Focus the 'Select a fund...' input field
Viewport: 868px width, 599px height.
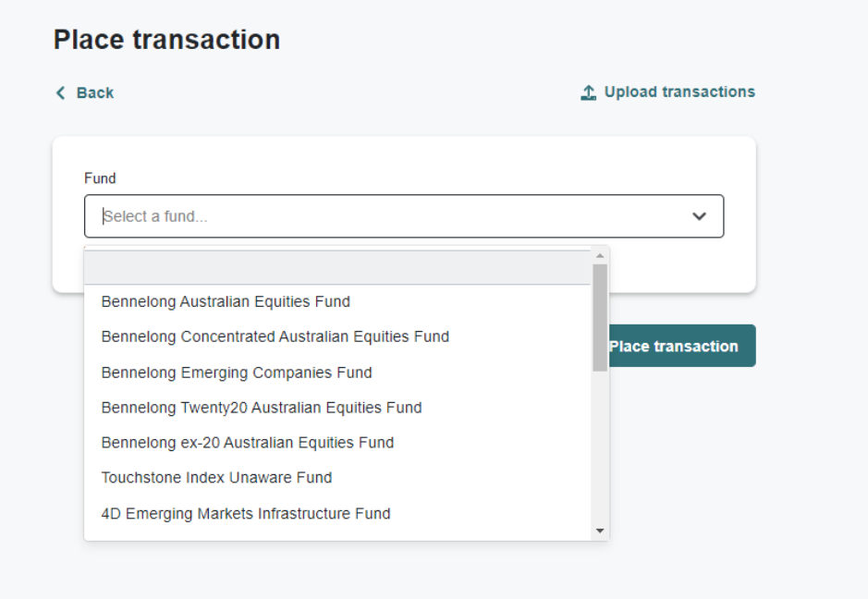click(388, 216)
